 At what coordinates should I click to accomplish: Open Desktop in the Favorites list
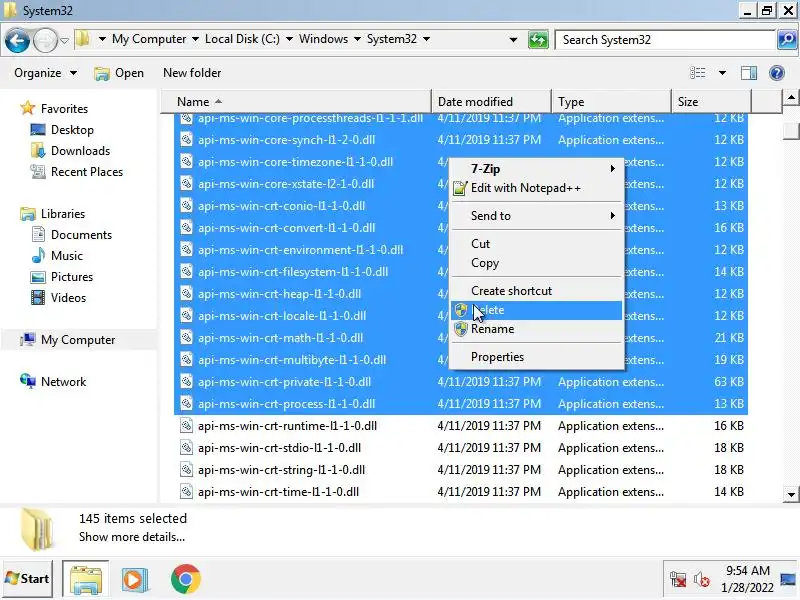tap(62, 130)
